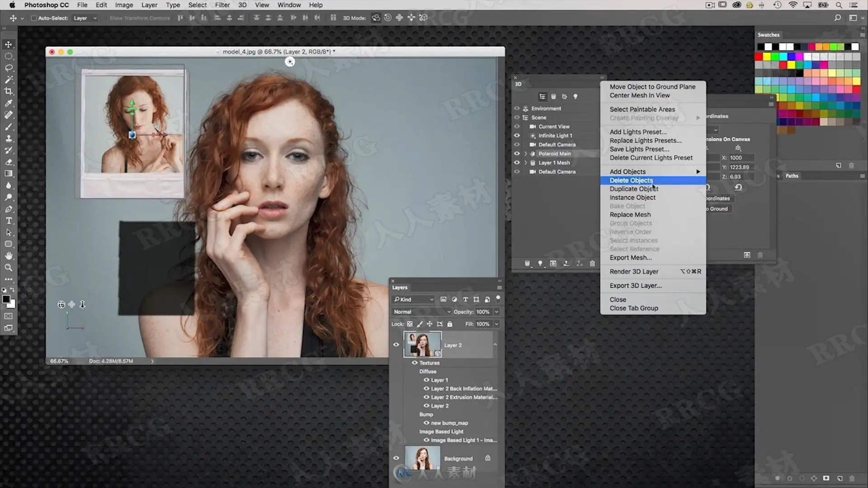Select the Crop tool

coord(9,91)
